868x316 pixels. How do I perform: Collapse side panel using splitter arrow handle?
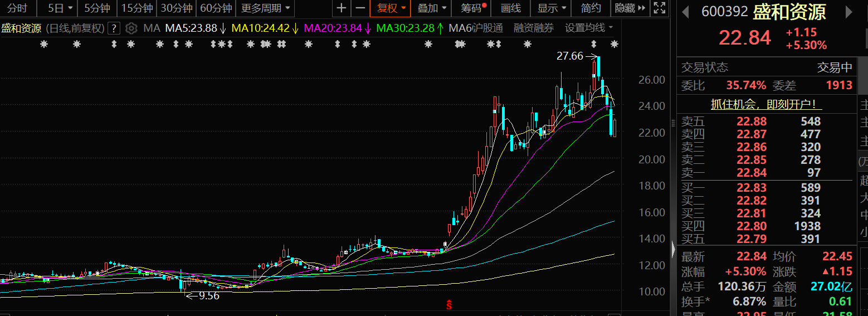point(673,249)
